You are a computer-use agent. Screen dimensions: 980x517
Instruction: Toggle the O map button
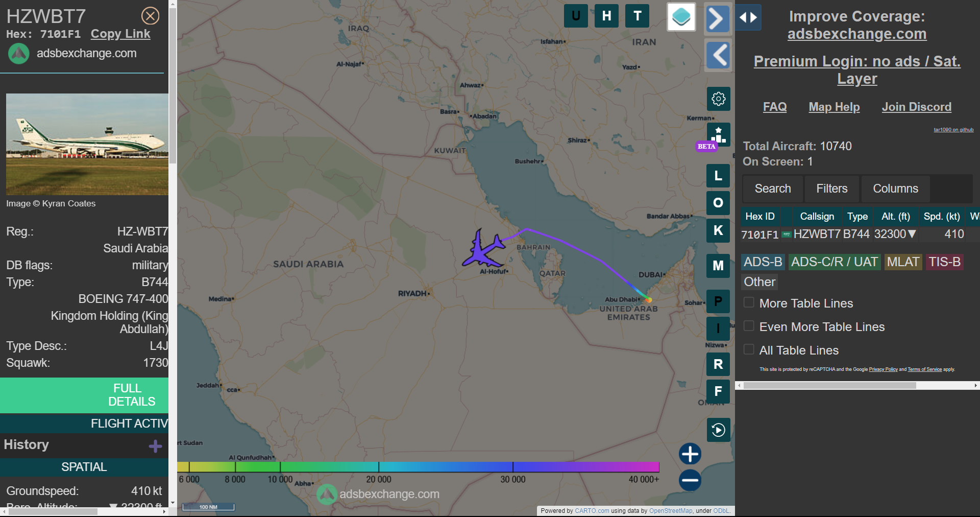tap(718, 203)
